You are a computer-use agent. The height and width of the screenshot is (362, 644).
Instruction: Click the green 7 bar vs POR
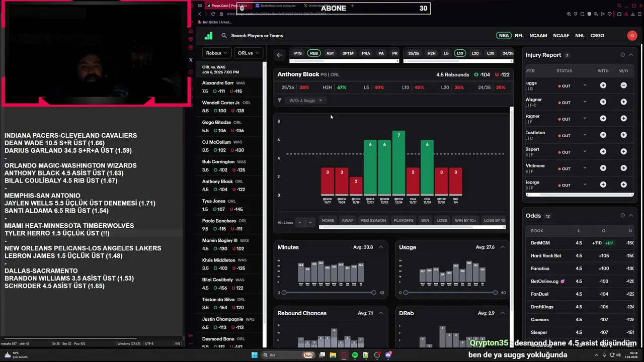coord(398,163)
